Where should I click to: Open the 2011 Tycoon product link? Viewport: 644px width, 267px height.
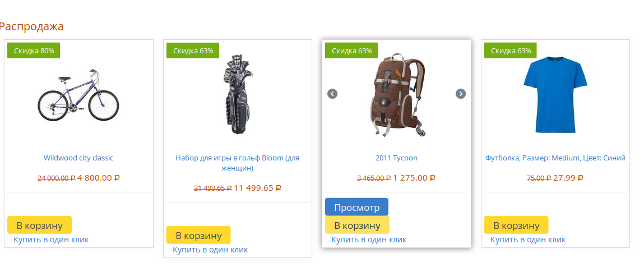[396, 158]
